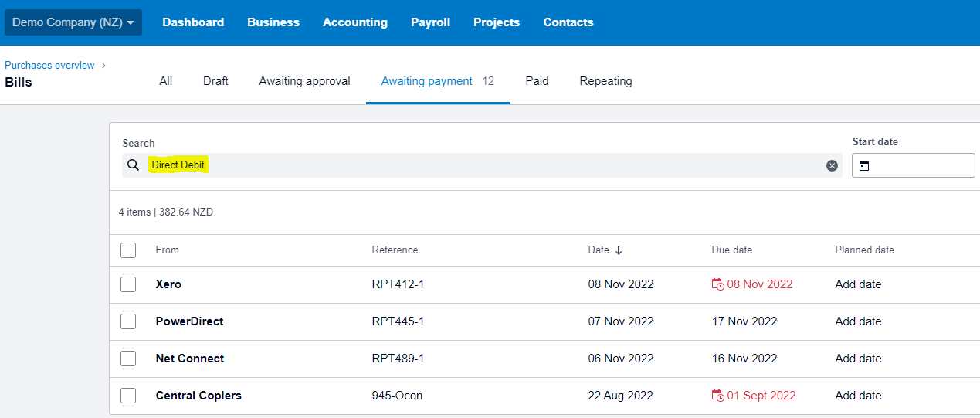Click due date 16 Nov 2022

pyautogui.click(x=744, y=359)
